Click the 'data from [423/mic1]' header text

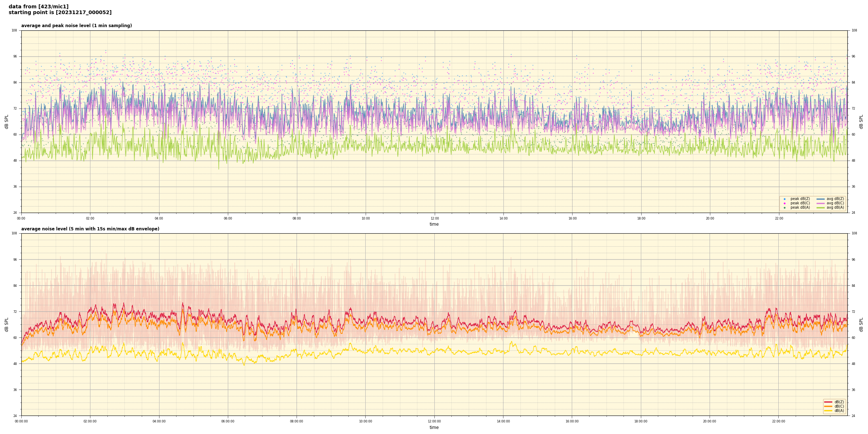pos(38,7)
